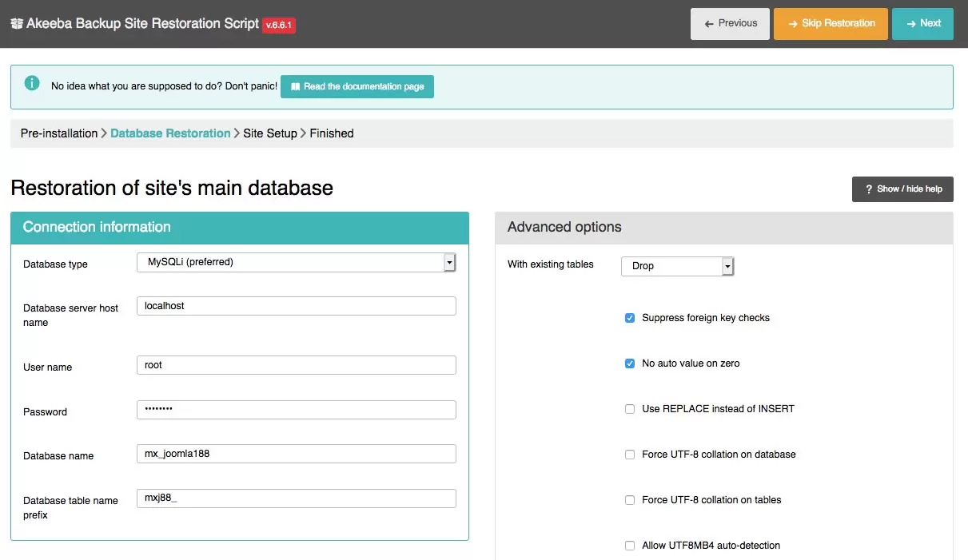Select the Pre-installation breadcrumb step
The height and width of the screenshot is (560, 968).
pos(59,133)
